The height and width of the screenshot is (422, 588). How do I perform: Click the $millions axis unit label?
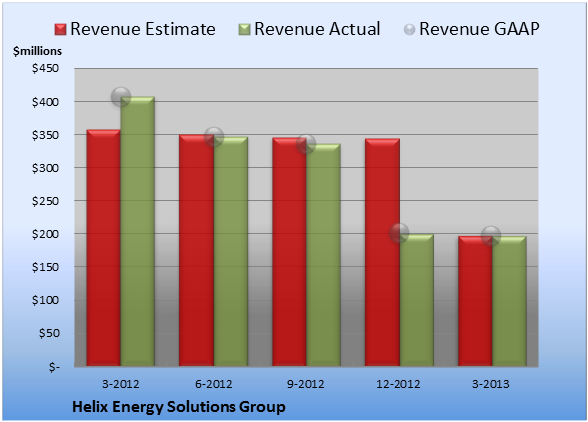click(37, 51)
